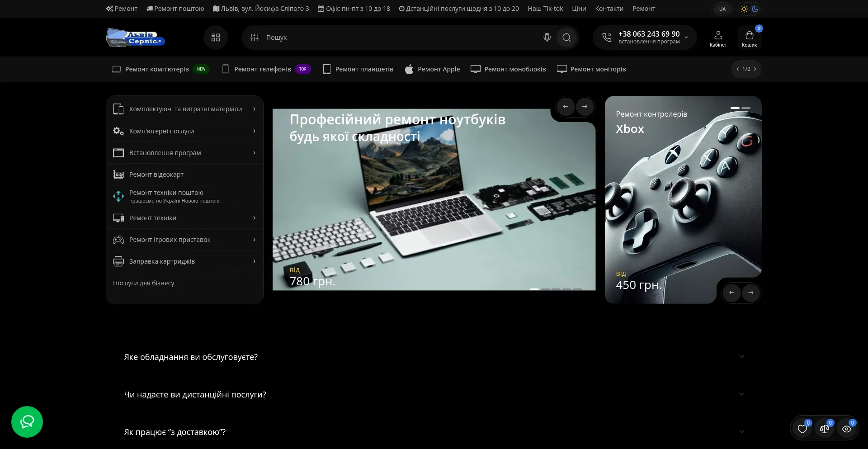Open Ремонт телефонів category
868x449 pixels.
coord(266,69)
